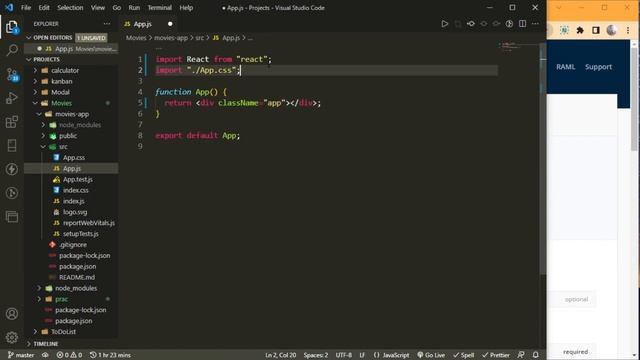Viewport: 640px width, 360px height.
Task: Open the Extensions view icon
Action: 12,122
